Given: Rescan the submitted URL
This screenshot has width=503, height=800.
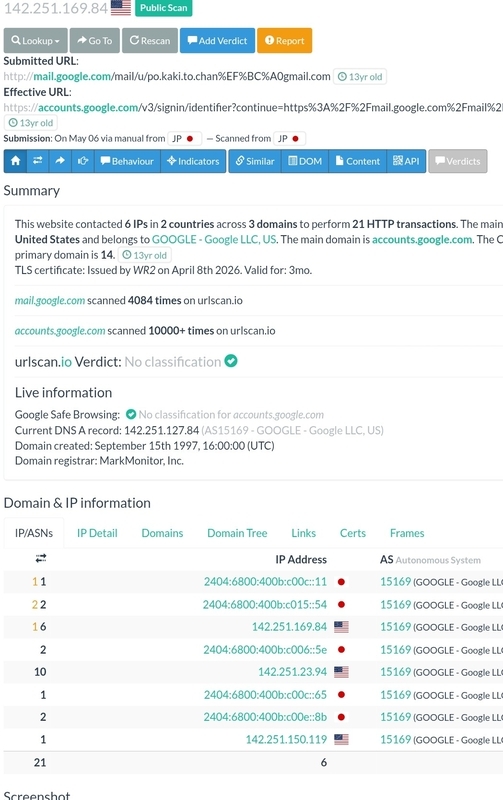Looking at the screenshot, I should tap(149, 40).
